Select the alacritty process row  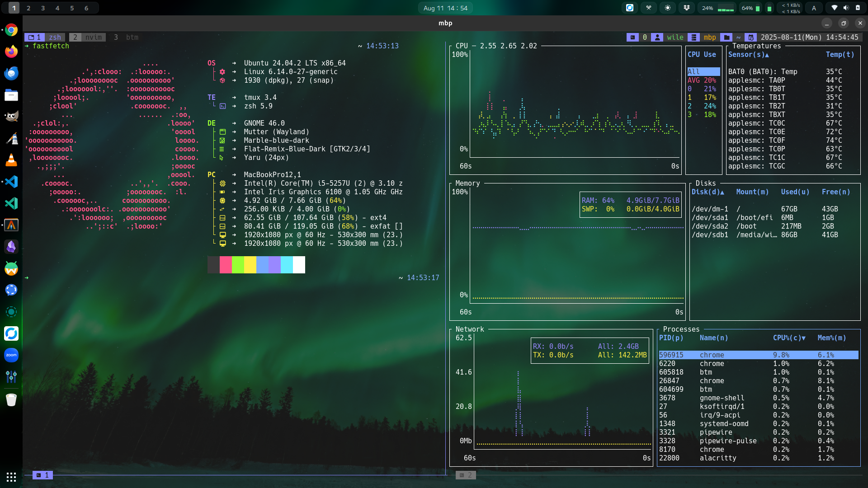tap(759, 458)
